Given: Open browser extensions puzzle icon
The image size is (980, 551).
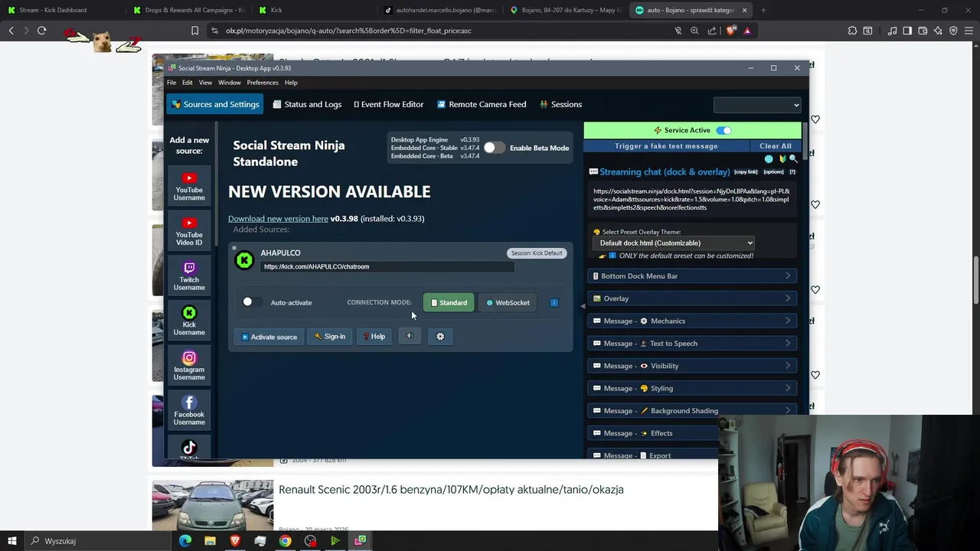Looking at the screenshot, I should click(852, 31).
